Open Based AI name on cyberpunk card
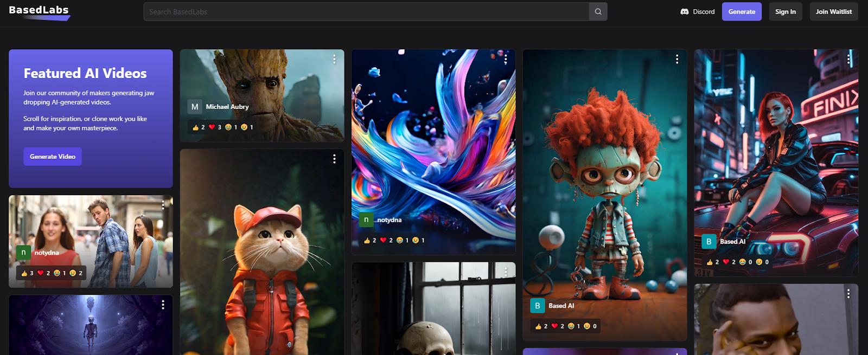Image resolution: width=868 pixels, height=355 pixels. tap(732, 242)
